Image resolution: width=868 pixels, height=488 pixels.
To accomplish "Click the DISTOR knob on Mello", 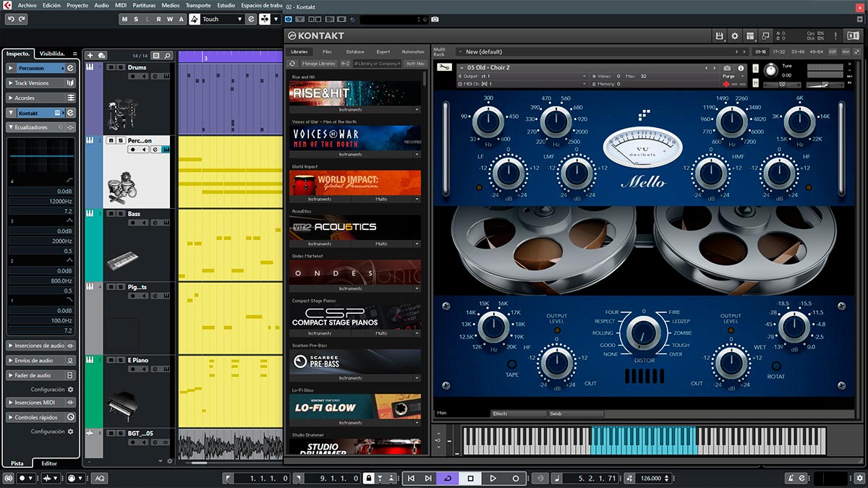I will pos(643,334).
